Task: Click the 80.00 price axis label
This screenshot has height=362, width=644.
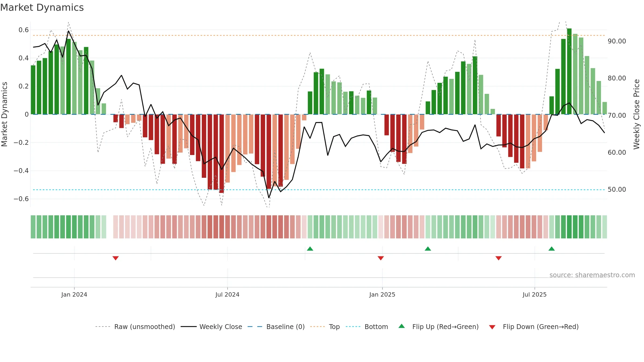Action: tap(617, 78)
